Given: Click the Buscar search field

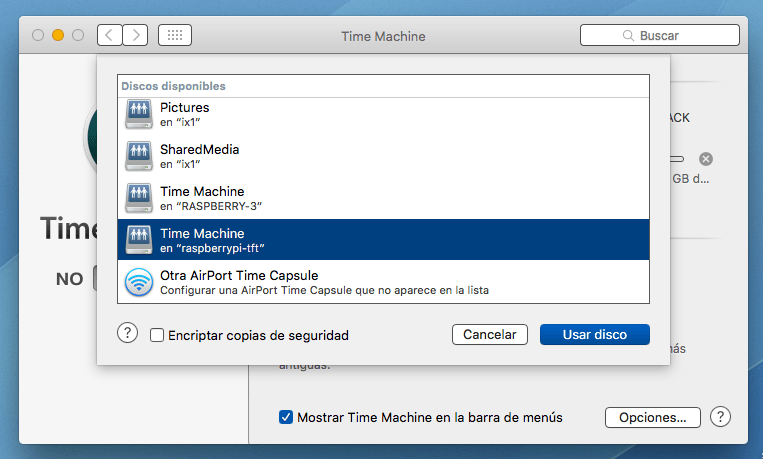Looking at the screenshot, I should pos(660,35).
